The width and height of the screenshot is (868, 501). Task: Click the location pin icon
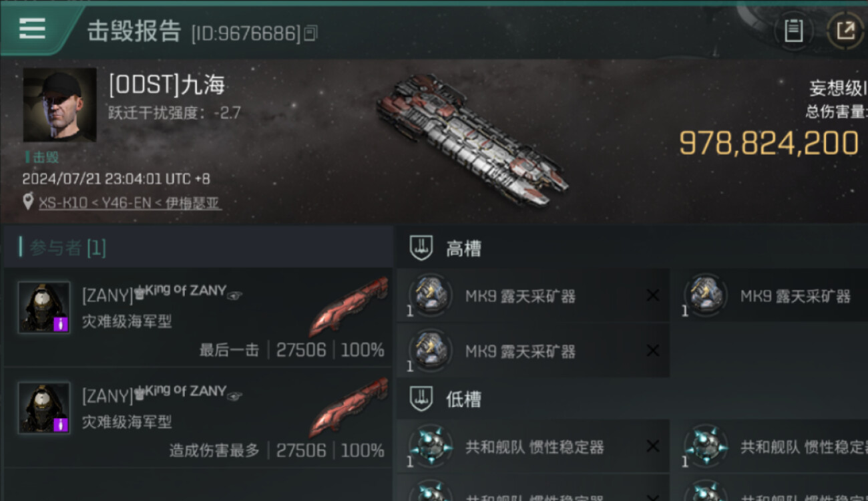click(28, 202)
